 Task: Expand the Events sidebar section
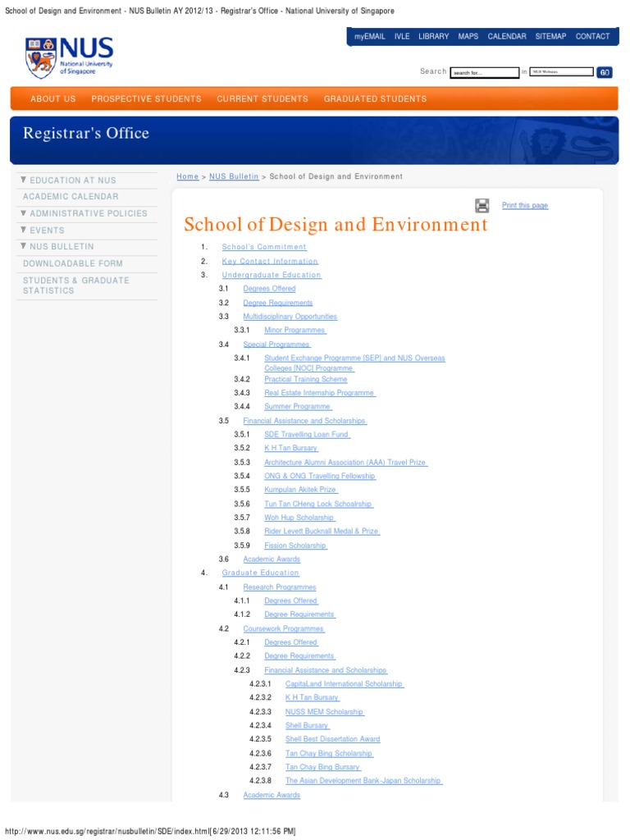[47, 231]
